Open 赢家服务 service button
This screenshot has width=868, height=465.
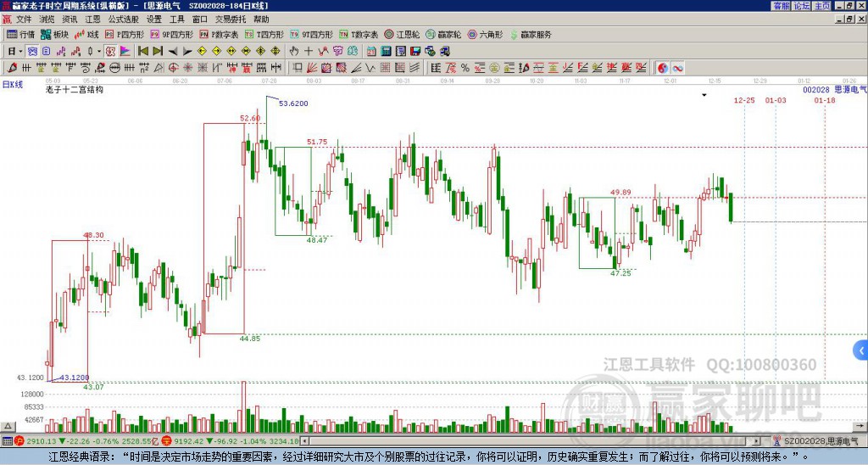[531, 34]
